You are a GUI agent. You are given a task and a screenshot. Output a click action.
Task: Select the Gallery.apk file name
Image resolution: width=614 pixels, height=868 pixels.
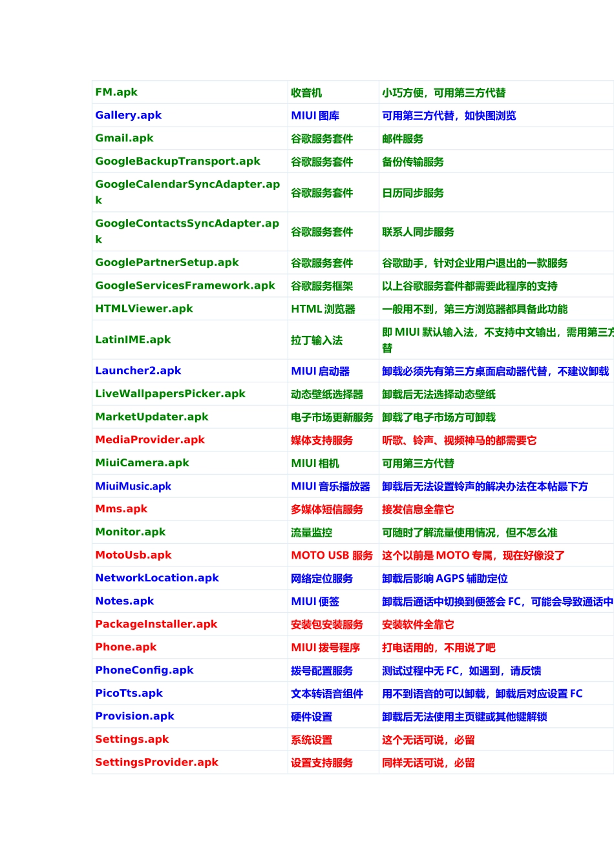click(128, 116)
